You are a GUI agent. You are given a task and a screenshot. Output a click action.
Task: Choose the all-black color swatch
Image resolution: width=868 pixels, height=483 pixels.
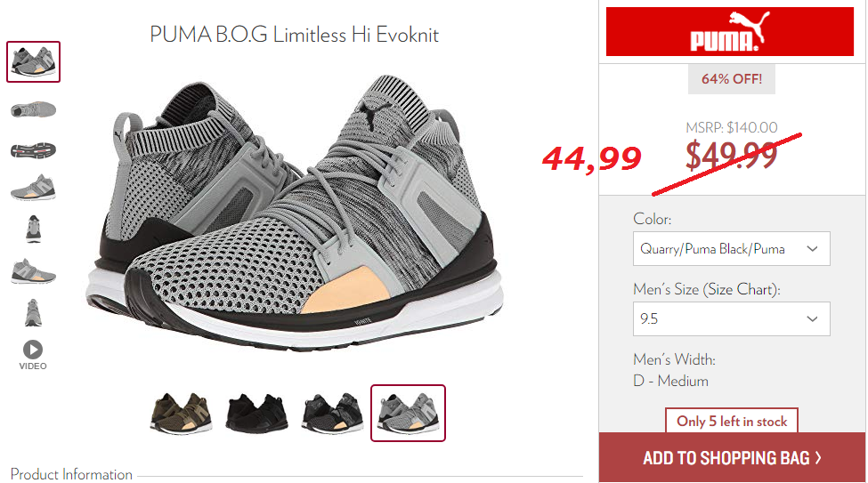point(256,414)
